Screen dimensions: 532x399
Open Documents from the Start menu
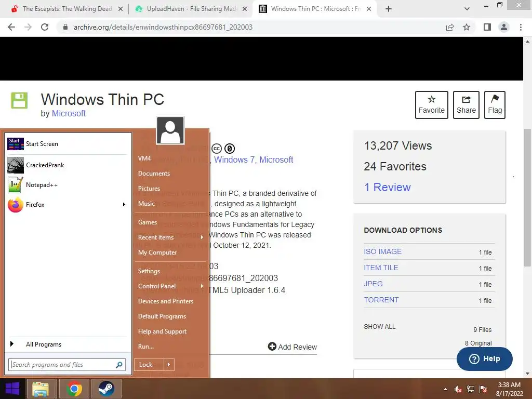click(154, 174)
